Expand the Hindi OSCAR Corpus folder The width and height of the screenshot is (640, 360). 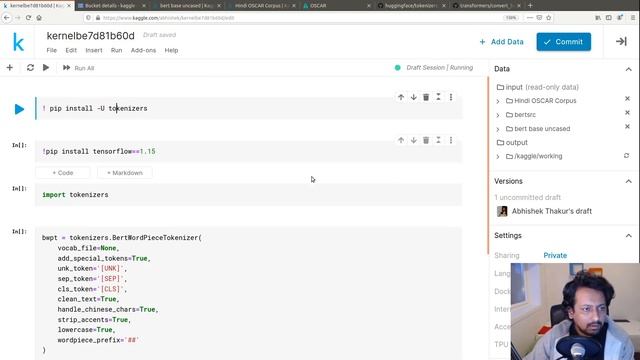click(498, 101)
